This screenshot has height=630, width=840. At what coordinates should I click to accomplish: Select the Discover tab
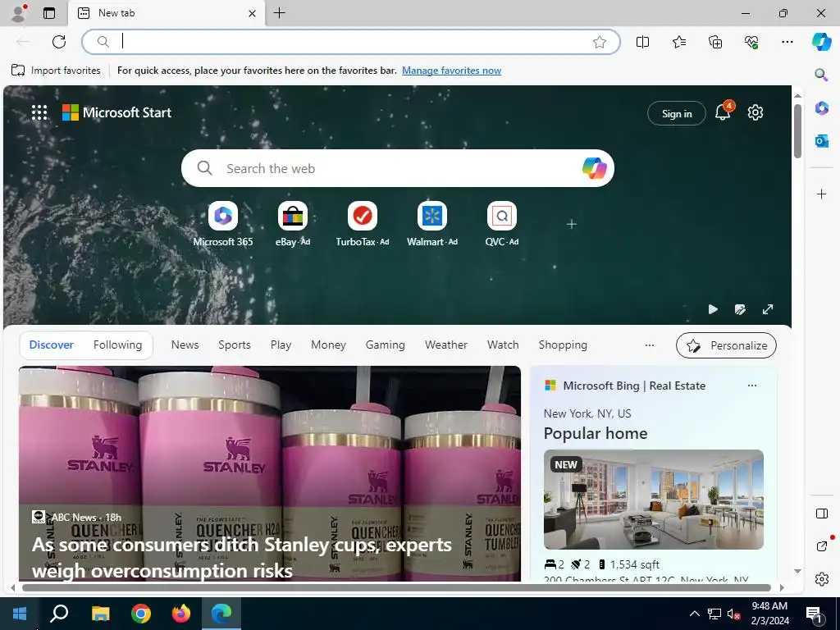tap(52, 345)
